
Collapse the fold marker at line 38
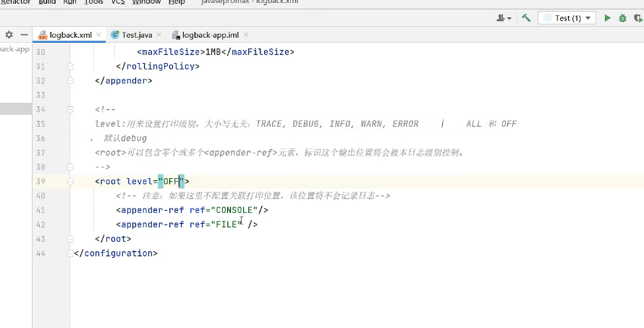[70, 167]
